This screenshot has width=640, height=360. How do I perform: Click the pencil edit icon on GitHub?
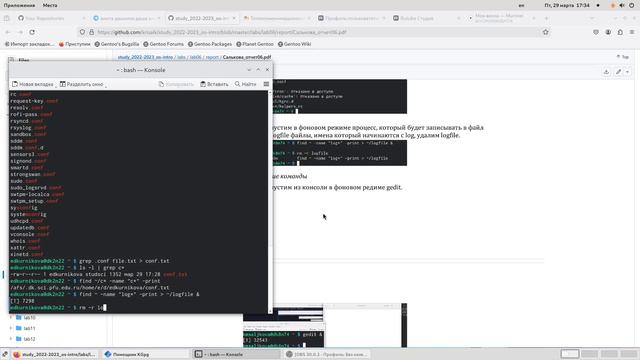[618, 72]
